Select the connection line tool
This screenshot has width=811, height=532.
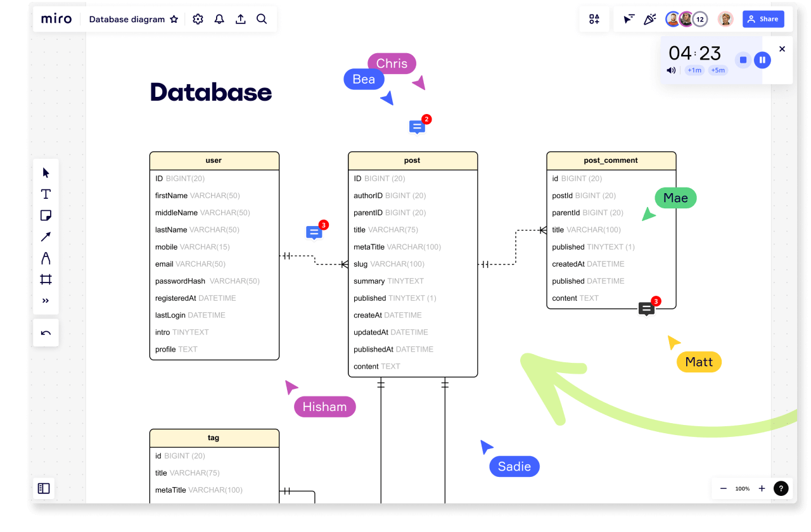tap(46, 236)
